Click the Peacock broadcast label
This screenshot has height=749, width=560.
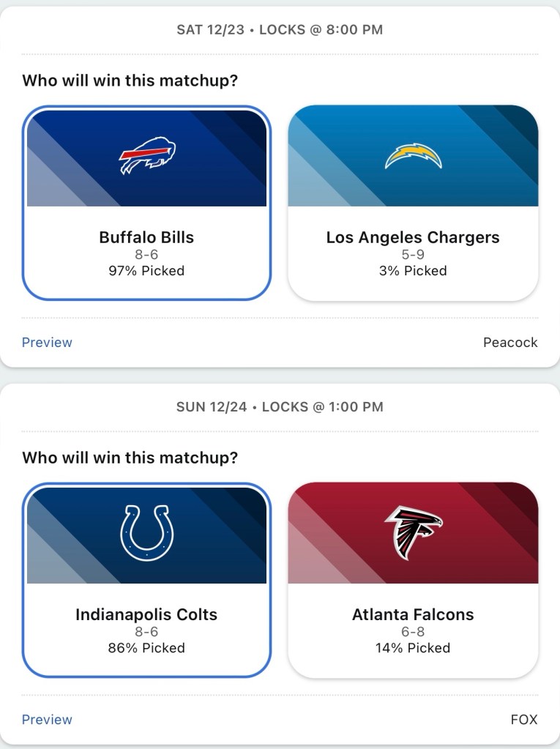(x=510, y=342)
